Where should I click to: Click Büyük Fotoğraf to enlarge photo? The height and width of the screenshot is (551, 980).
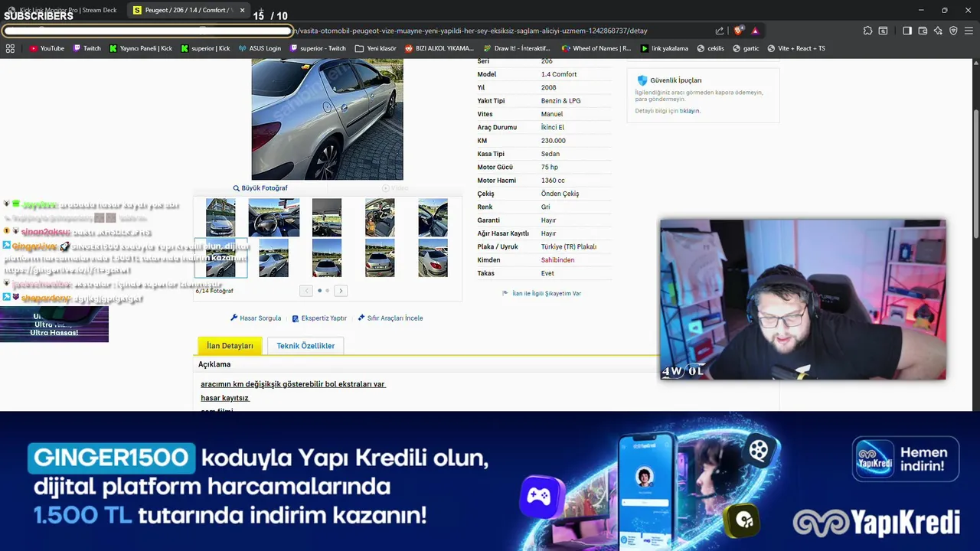pos(260,188)
